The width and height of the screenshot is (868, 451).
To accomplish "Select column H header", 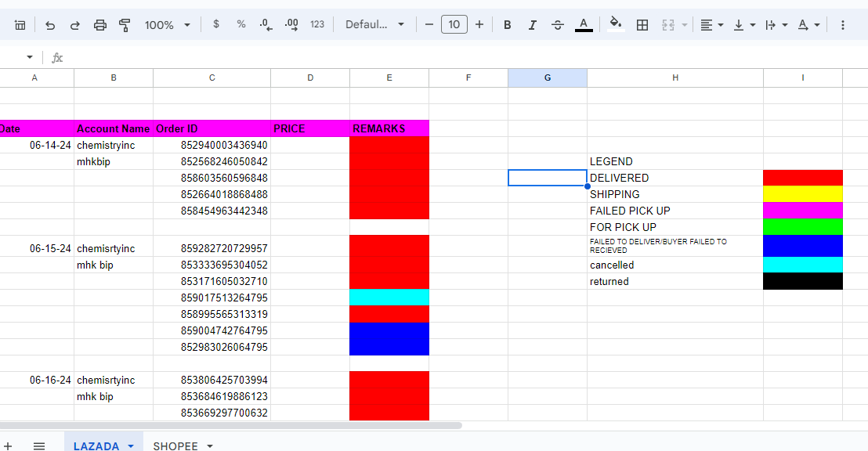I will (x=675, y=78).
